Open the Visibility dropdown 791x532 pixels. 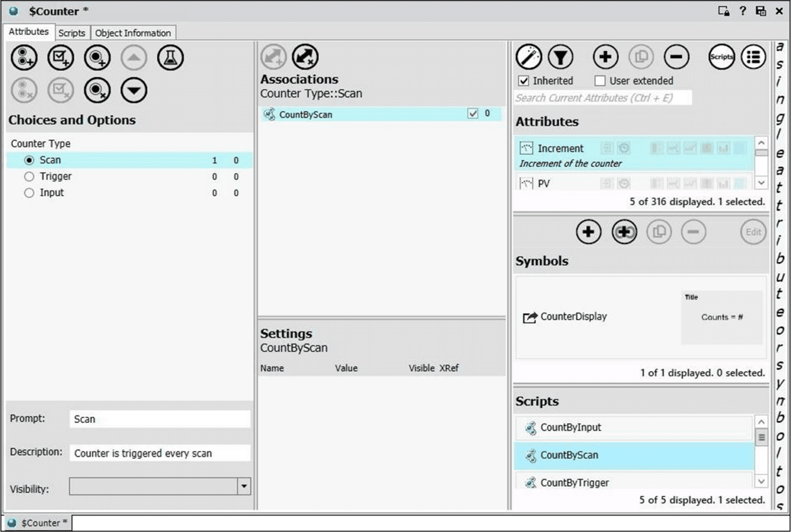tap(243, 486)
